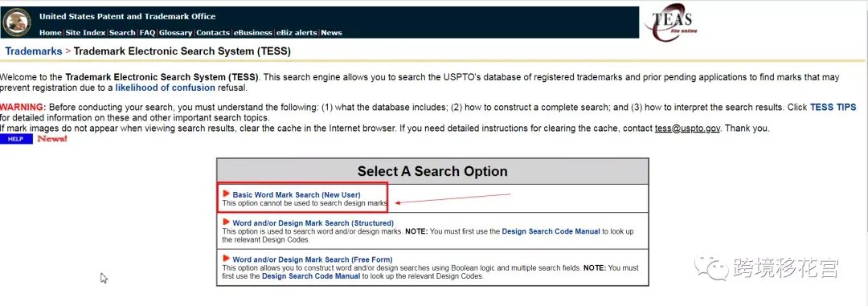Screen dimensions: 868x306
Task: Open Word and/or Design Mark Search (Free Form)
Action: pos(312,259)
